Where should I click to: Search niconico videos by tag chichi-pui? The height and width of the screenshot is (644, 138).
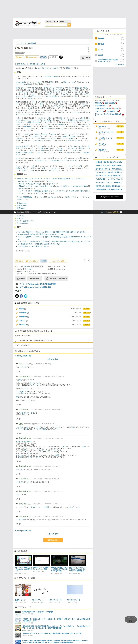(x=35, y=287)
